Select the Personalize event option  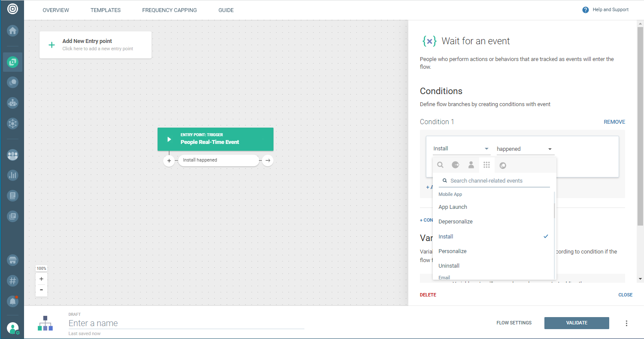point(453,251)
